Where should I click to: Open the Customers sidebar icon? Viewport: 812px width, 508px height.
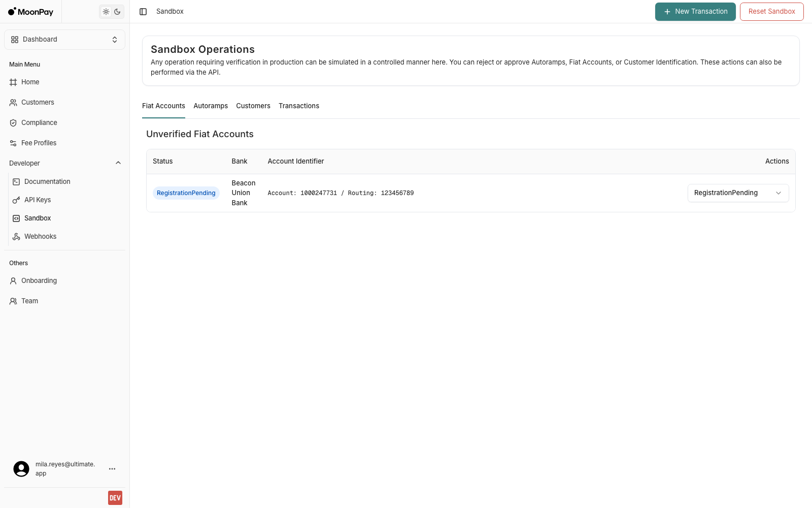point(13,103)
